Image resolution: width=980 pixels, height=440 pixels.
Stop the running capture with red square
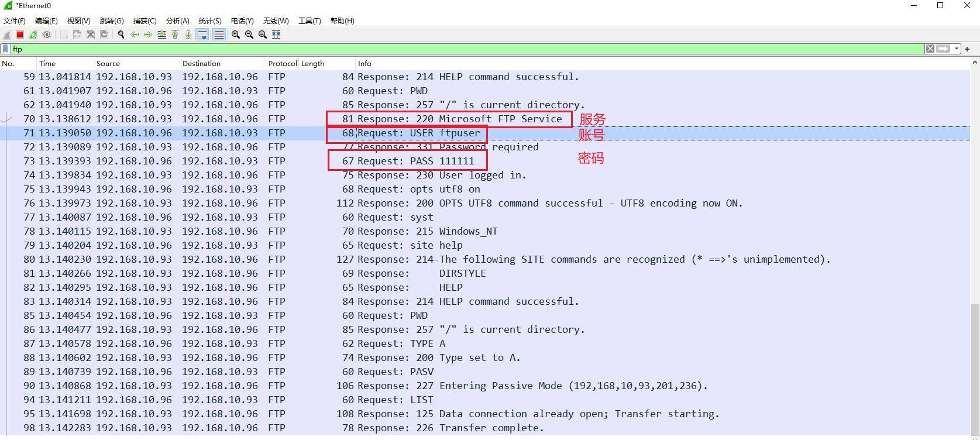(x=20, y=35)
